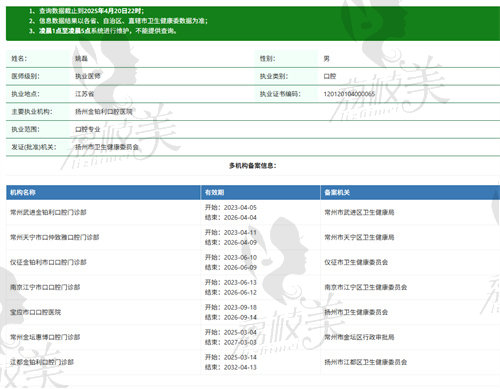This screenshot has width=500, height=389.
Task: Click end date 2032-04-13
Action: pyautogui.click(x=240, y=367)
